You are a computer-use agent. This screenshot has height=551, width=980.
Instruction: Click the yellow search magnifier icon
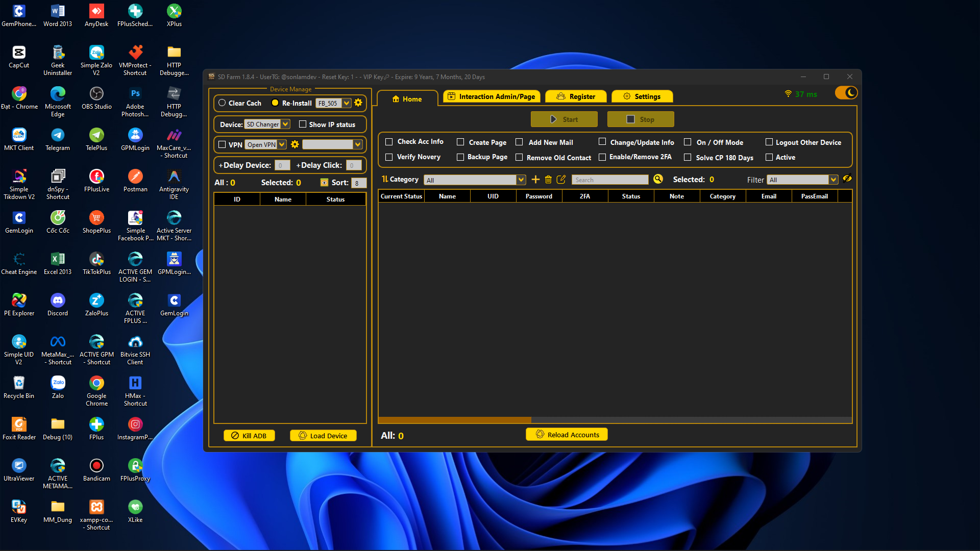pos(658,179)
